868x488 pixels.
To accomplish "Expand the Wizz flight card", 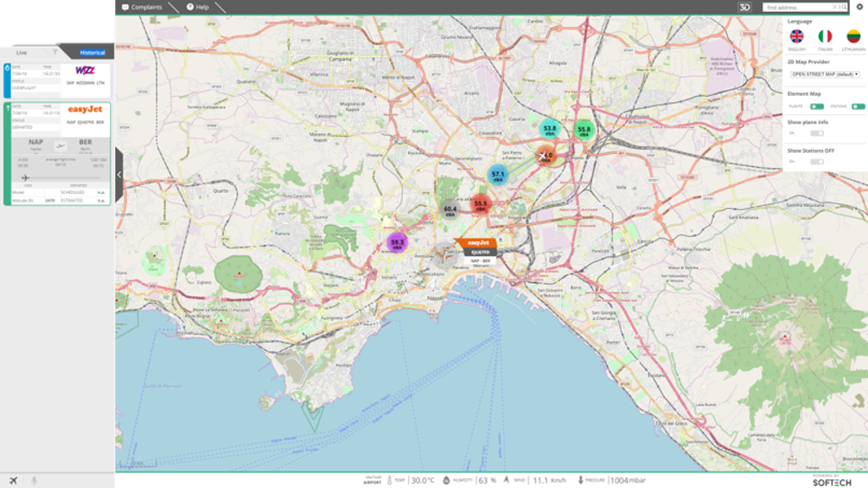I will 56,80.
